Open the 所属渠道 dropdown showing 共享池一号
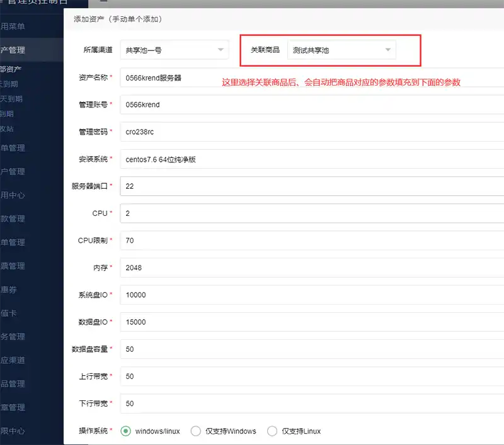The height and width of the screenshot is (445, 504). click(x=175, y=50)
